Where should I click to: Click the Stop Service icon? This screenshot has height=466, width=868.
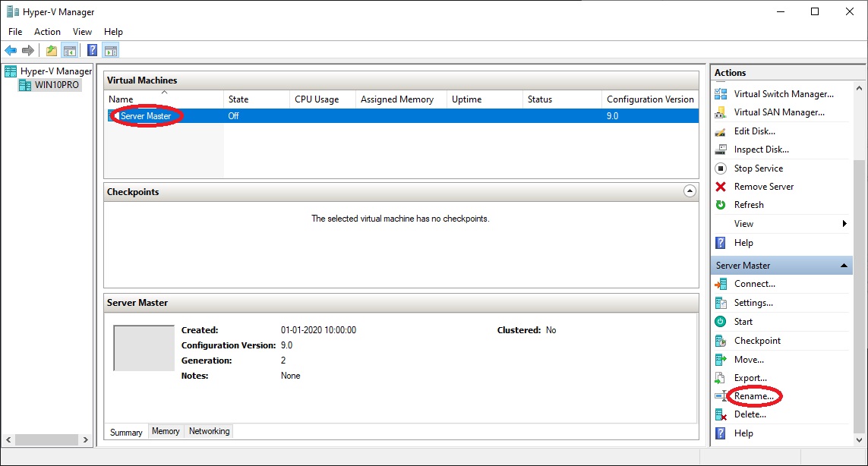(721, 168)
